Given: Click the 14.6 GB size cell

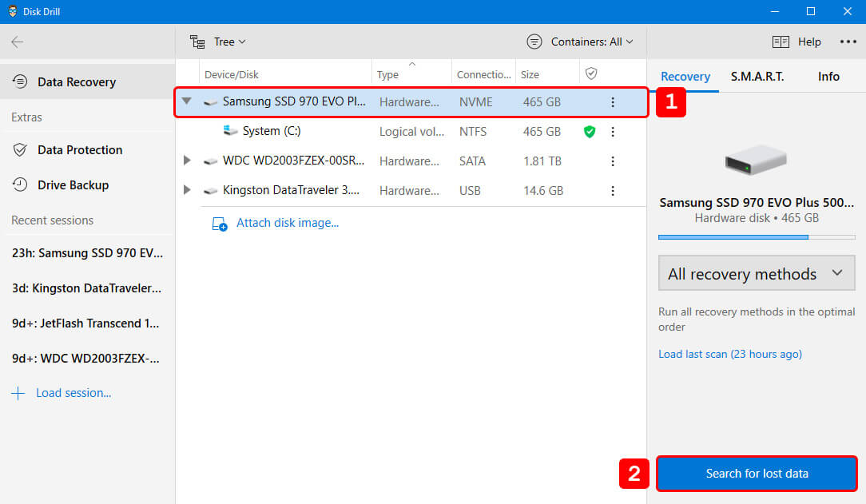Looking at the screenshot, I should [x=543, y=190].
